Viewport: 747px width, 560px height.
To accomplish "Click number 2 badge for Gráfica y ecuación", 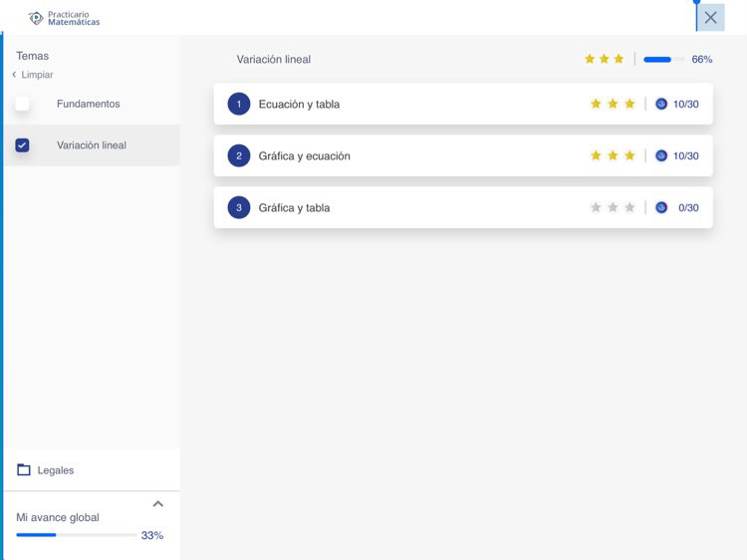I will click(x=239, y=155).
